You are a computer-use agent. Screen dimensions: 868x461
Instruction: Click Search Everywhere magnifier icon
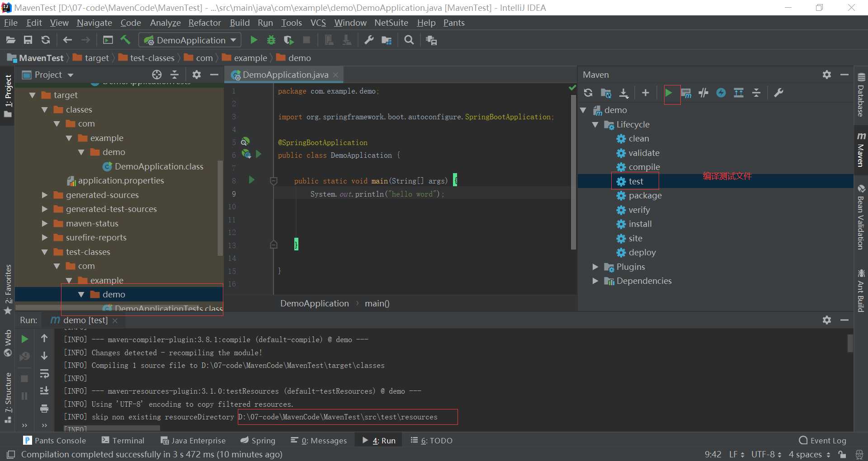coord(409,40)
